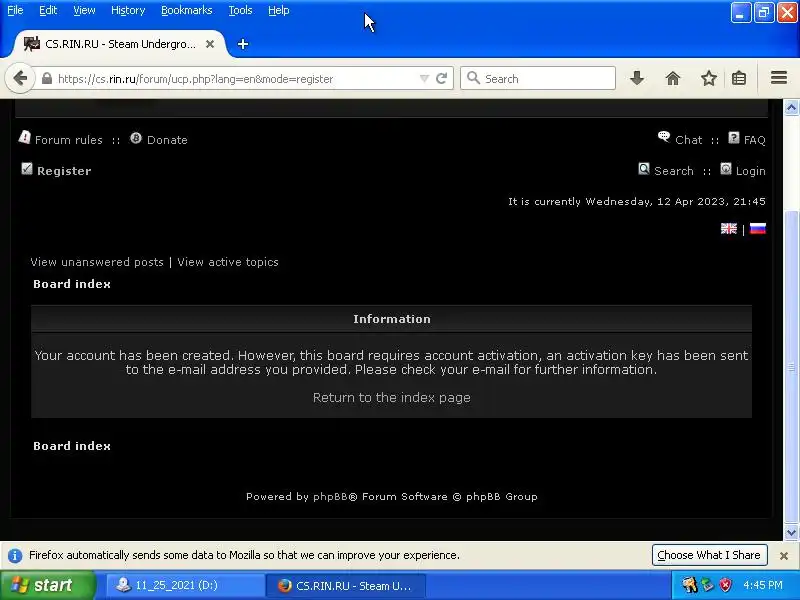Open the phpBB link in footer
Image resolution: width=800 pixels, height=600 pixels.
click(x=330, y=496)
